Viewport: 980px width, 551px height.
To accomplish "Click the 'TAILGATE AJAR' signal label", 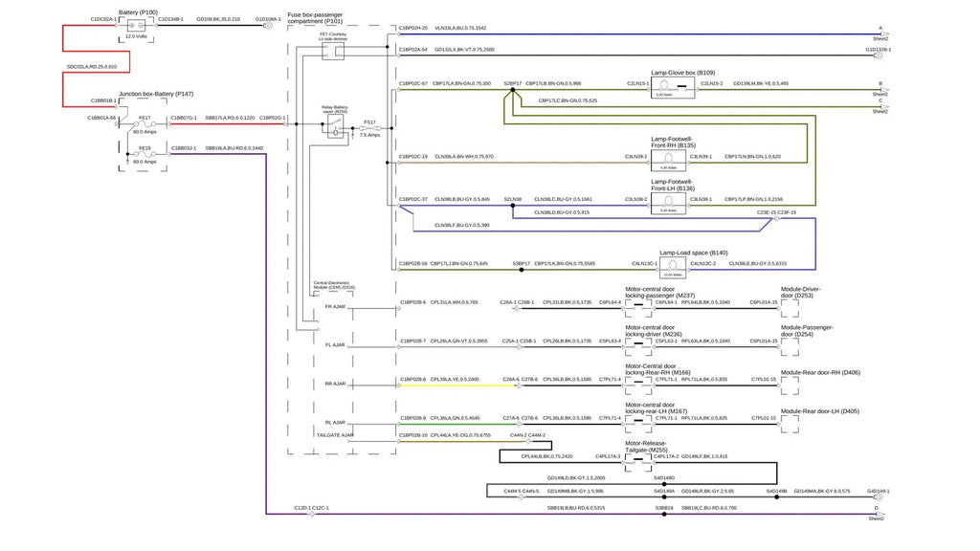I will pyautogui.click(x=335, y=435).
